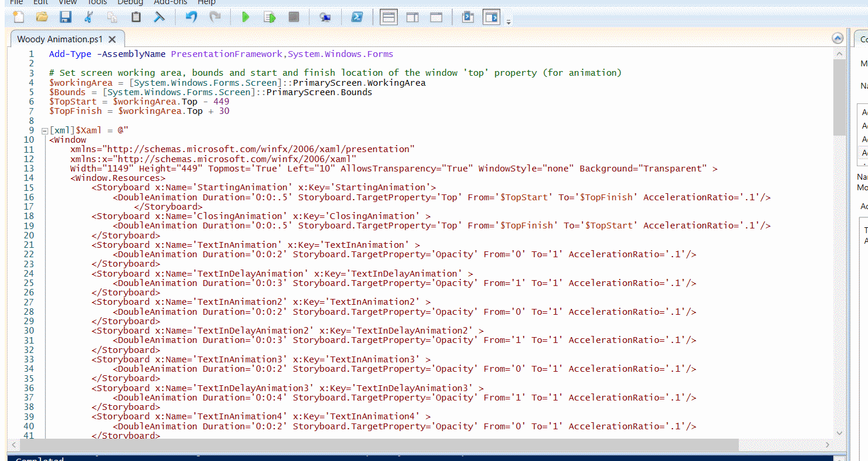
Task: Close the Woody Animation.ps1 tab
Action: click(x=113, y=39)
